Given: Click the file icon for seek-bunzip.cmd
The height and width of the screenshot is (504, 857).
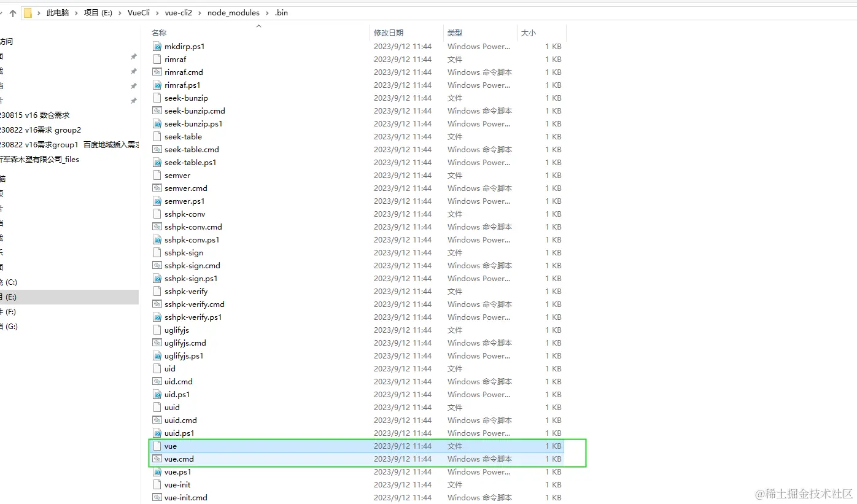Looking at the screenshot, I should pos(157,110).
